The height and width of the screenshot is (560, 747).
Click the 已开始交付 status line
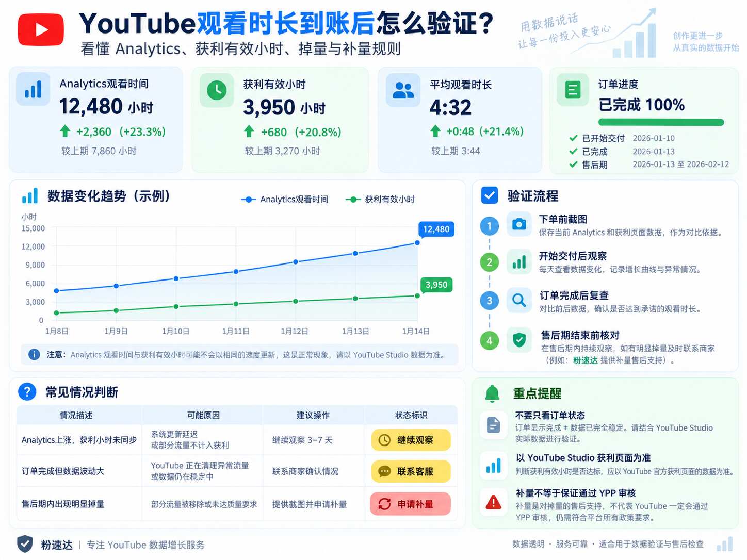(622, 138)
